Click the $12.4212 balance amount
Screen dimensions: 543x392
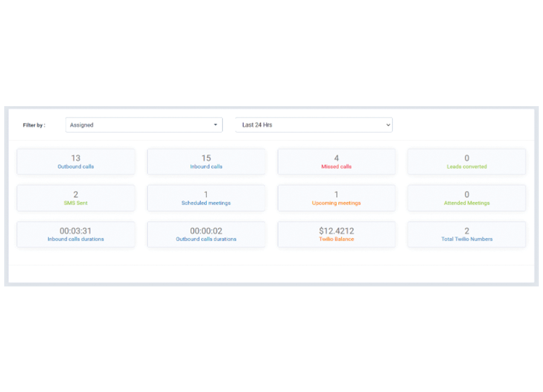tap(336, 230)
